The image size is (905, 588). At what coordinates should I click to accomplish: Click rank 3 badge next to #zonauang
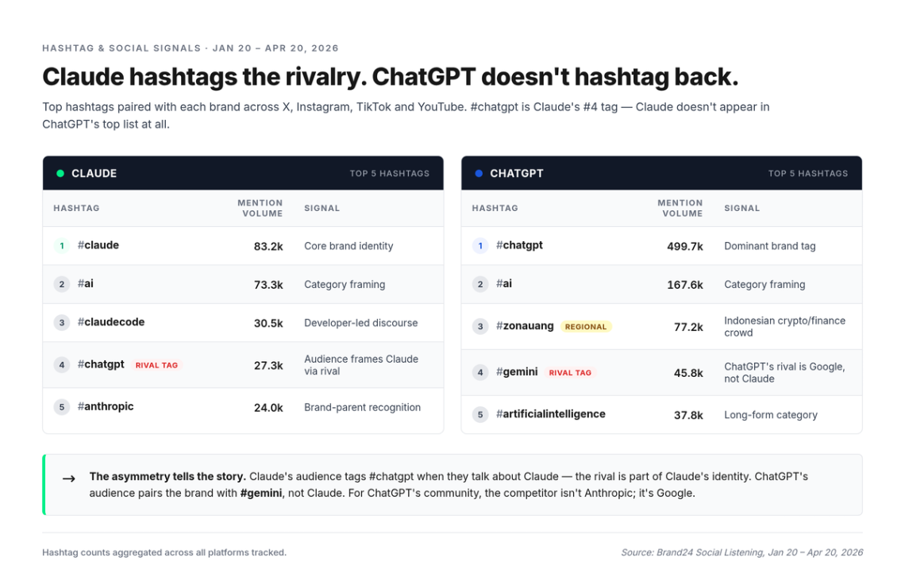[479, 326]
